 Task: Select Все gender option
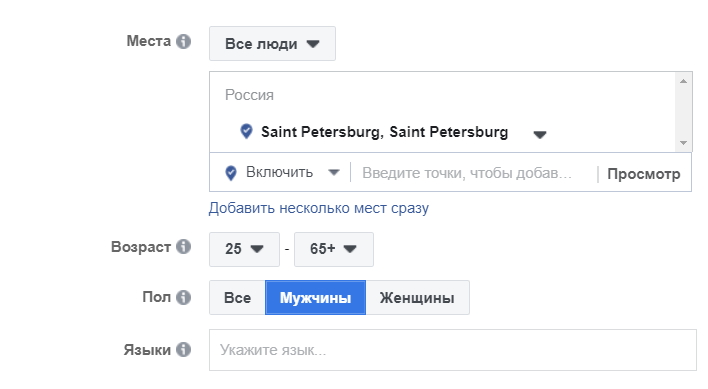pos(237,297)
